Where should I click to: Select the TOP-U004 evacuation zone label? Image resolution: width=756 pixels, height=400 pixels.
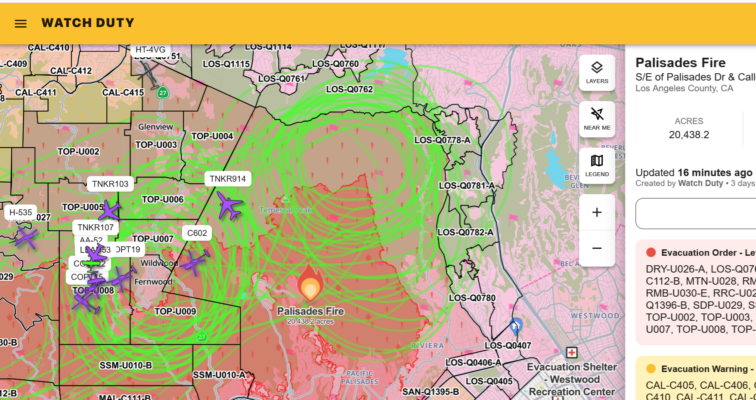(212, 136)
